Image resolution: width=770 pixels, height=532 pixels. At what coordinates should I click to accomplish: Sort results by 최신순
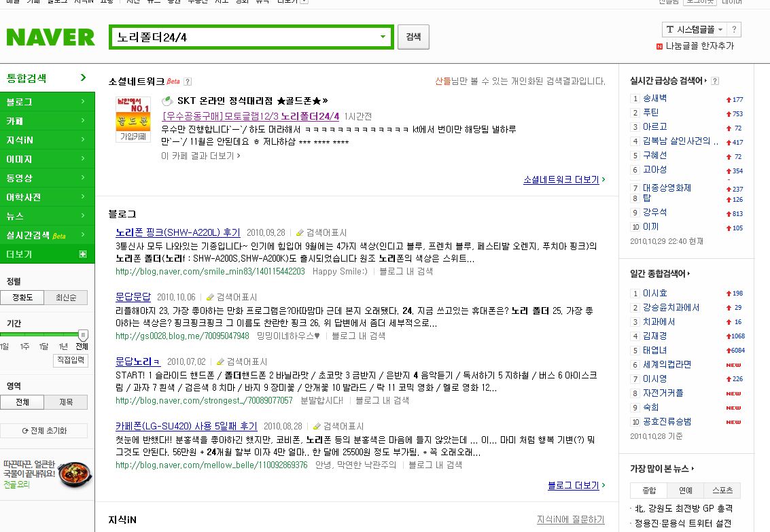point(66,298)
